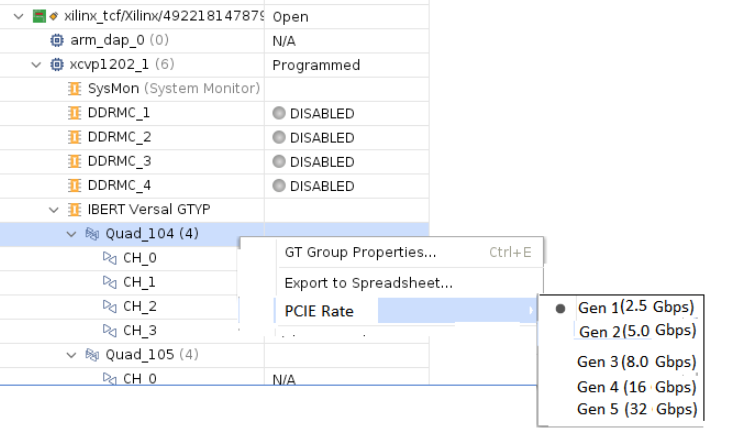Click the DDRMC_1 memory controller icon

pos(75,113)
